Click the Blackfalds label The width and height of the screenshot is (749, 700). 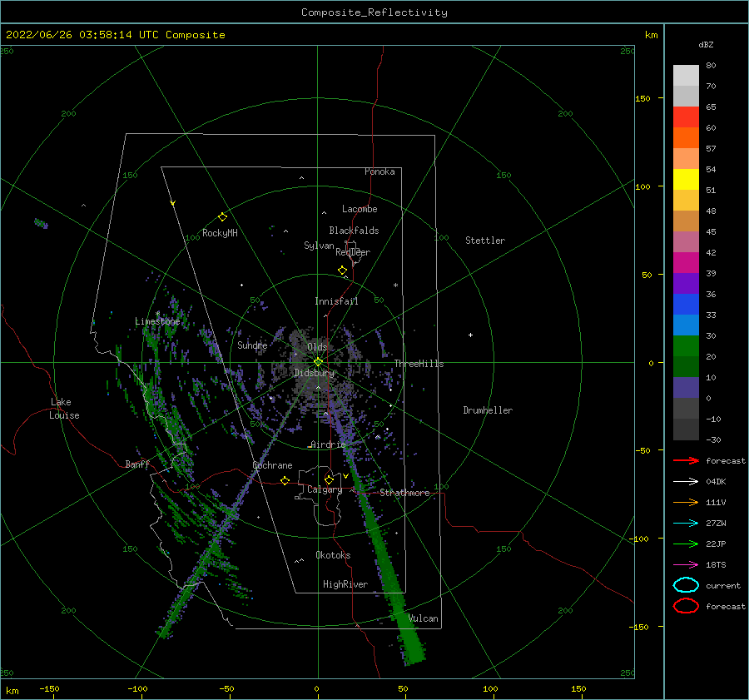click(354, 231)
